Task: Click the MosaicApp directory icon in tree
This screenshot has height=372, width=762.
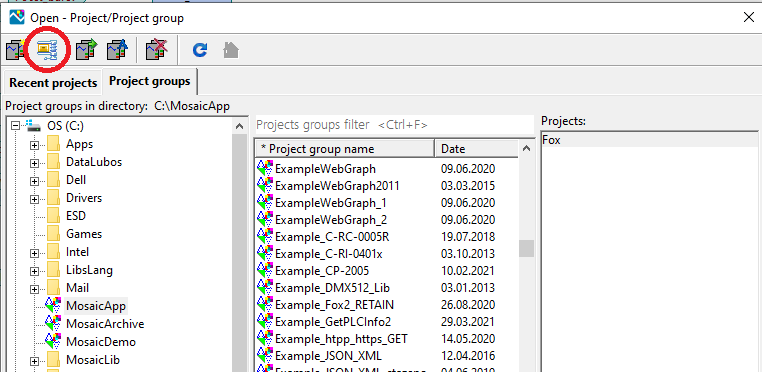Action: [53, 306]
